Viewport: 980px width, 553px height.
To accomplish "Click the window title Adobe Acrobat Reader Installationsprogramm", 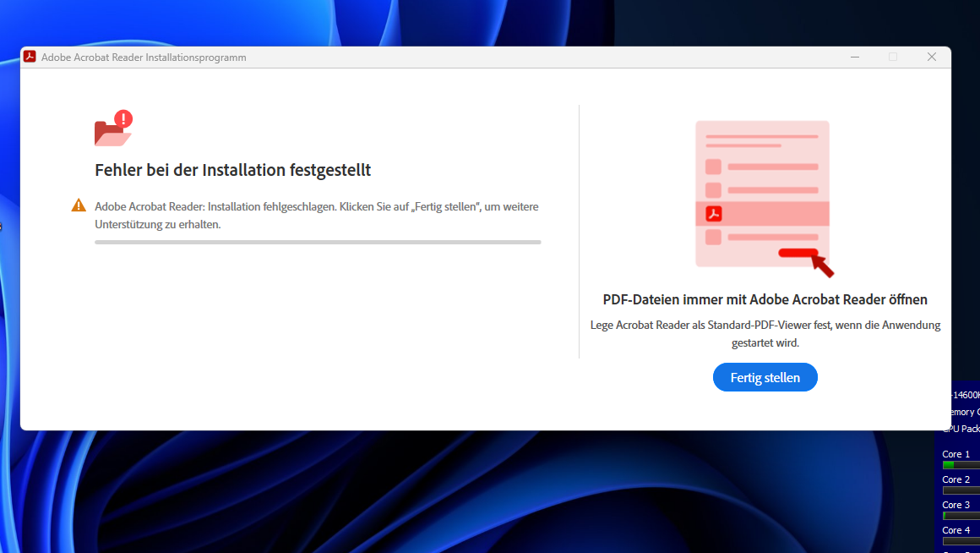I will (x=144, y=57).
